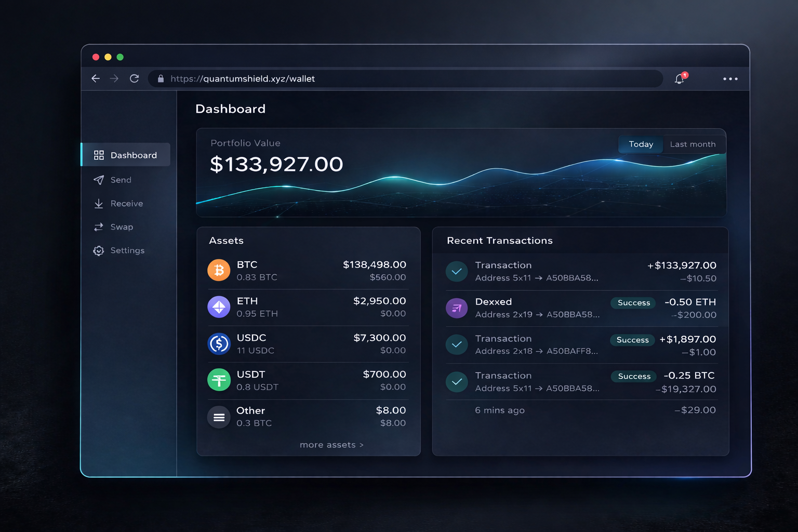
Task: Open the Send page via paper plane icon
Action: point(99,180)
